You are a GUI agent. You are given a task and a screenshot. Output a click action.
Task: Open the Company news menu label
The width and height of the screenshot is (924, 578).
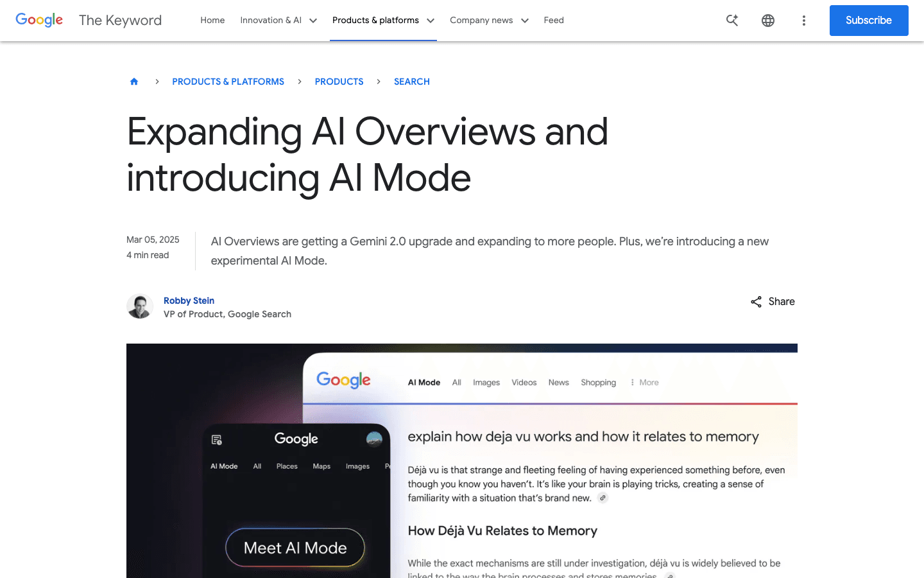point(481,21)
